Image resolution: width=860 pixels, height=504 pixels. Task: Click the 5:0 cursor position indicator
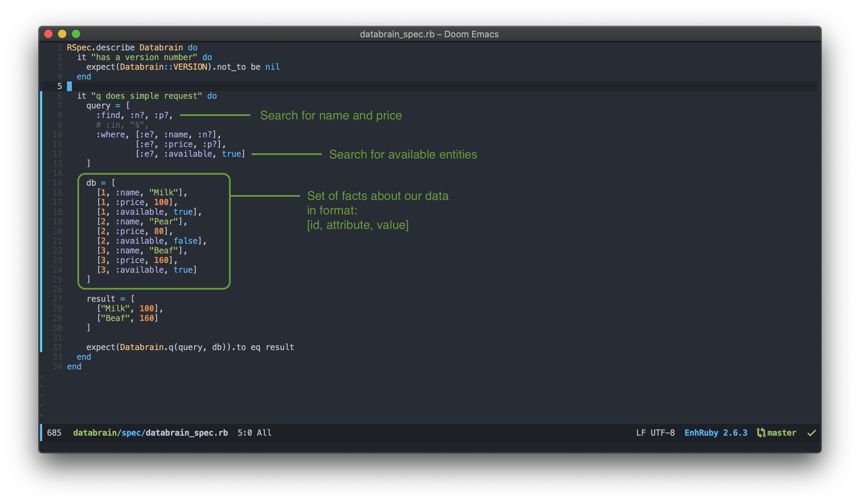(245, 433)
